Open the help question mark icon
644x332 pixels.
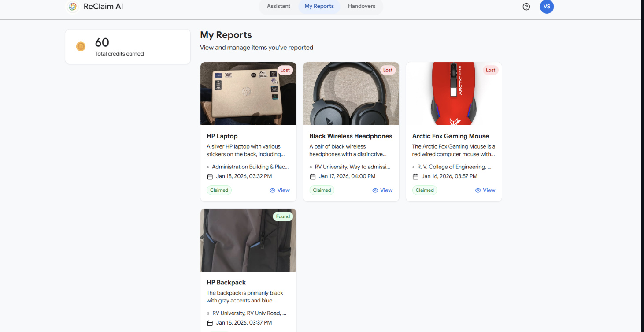click(526, 7)
